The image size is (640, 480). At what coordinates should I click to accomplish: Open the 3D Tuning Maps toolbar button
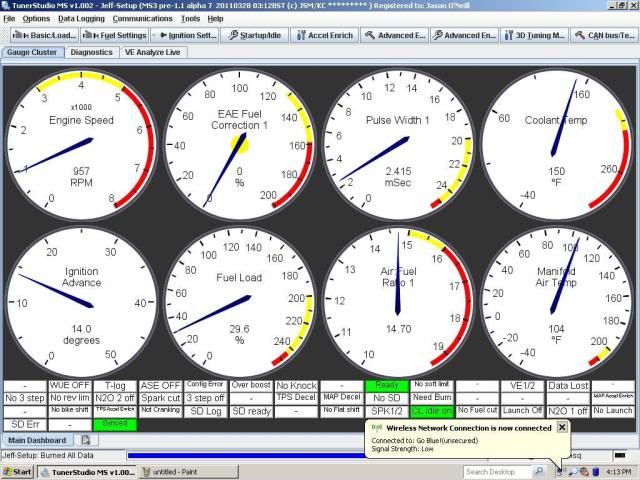(534, 36)
